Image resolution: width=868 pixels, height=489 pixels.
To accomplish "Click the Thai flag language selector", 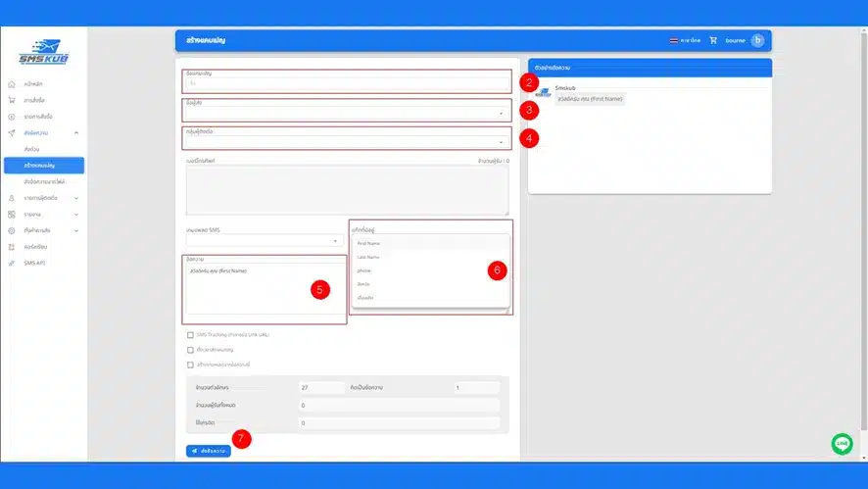I will point(673,40).
